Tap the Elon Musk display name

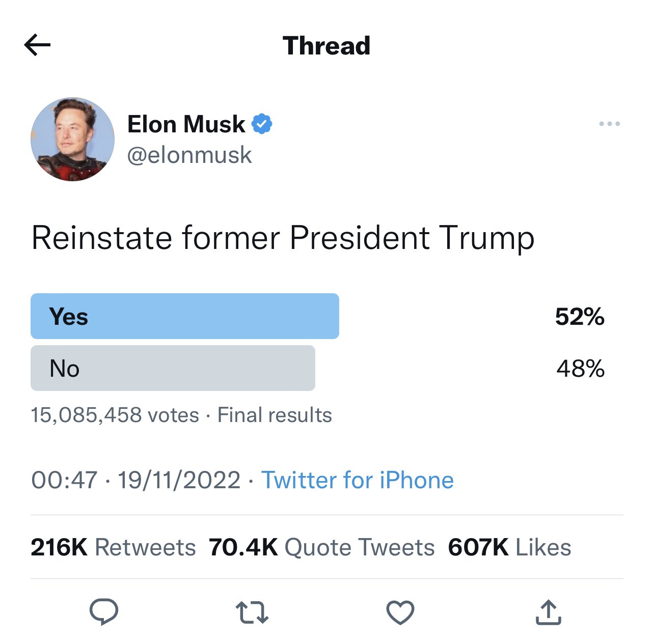tap(186, 124)
